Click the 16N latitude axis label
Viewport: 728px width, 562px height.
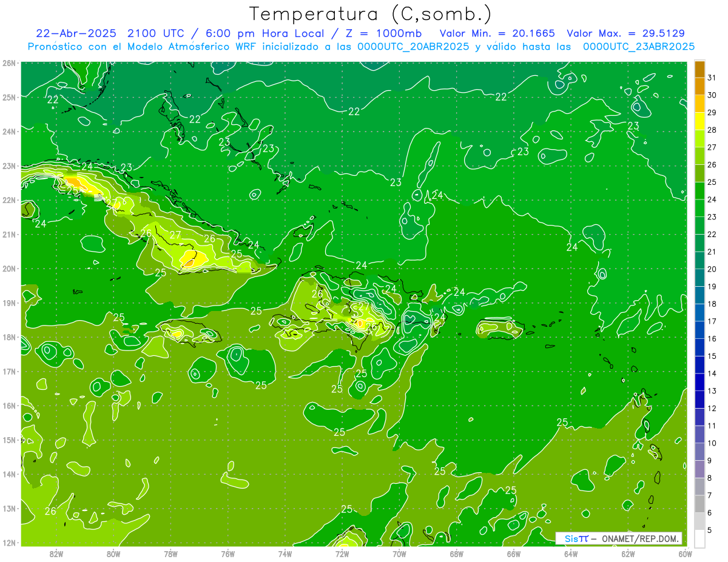tap(9, 406)
